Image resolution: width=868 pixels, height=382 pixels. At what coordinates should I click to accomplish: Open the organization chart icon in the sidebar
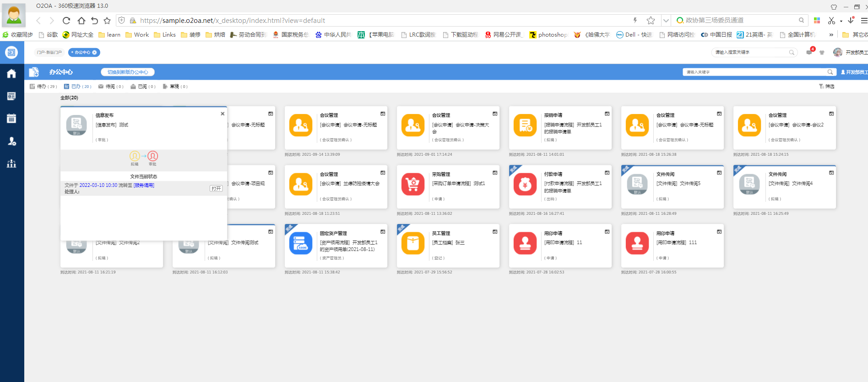11,164
